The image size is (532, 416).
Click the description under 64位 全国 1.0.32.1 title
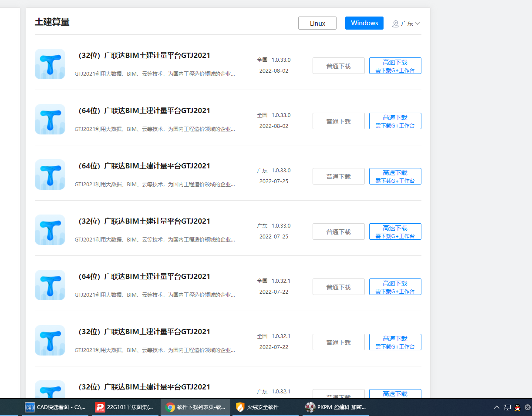point(155,295)
